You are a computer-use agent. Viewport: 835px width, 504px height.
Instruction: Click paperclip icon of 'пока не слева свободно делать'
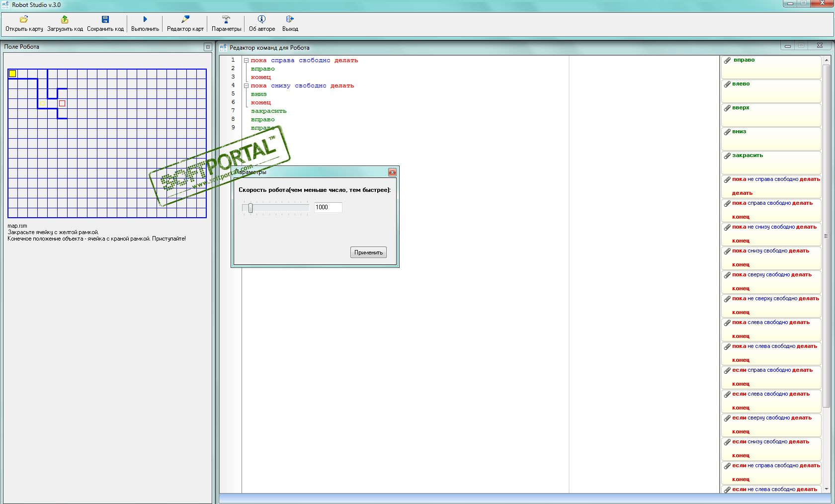click(727, 347)
